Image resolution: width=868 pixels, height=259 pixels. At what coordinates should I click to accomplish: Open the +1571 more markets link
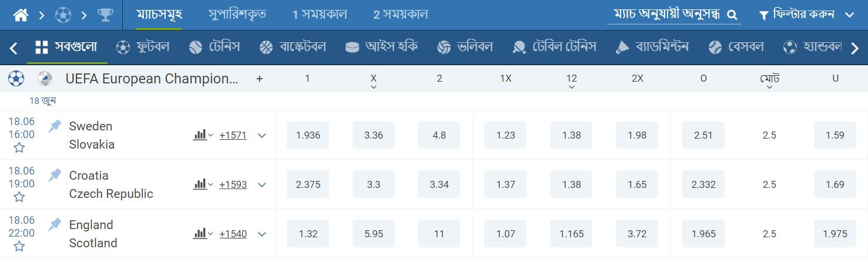(x=233, y=135)
